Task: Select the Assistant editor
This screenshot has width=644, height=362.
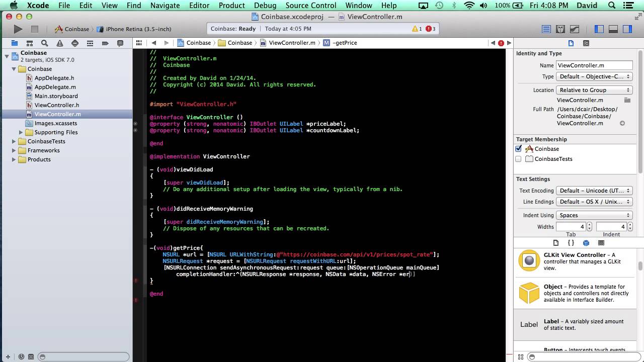Action: [x=560, y=29]
